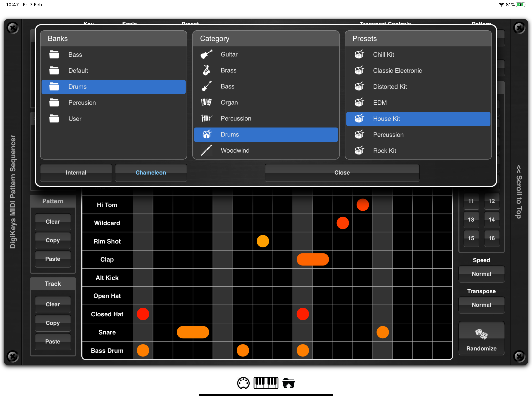This screenshot has width=532, height=399.
Task: Switch to the Internal tab
Action: (x=76, y=173)
